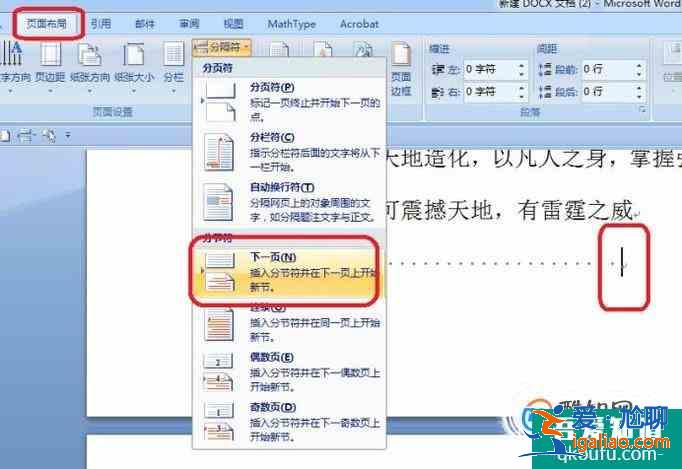Click the 段前 spacing before field

click(608, 69)
